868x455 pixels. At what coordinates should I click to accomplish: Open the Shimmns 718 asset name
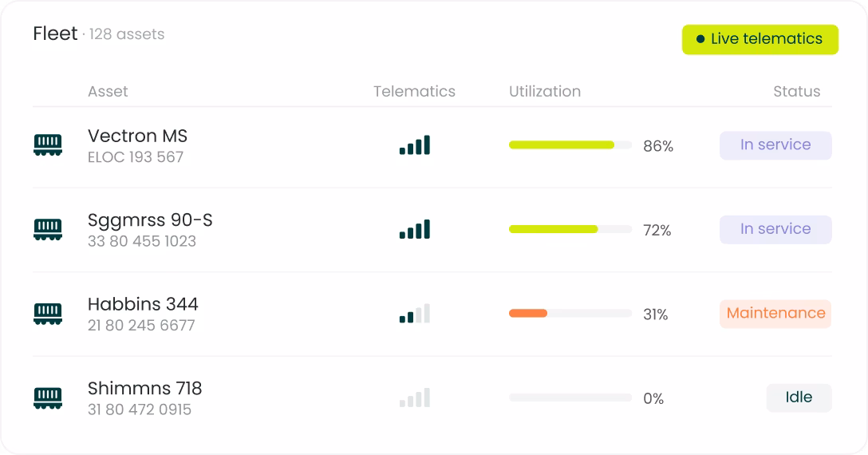(144, 388)
